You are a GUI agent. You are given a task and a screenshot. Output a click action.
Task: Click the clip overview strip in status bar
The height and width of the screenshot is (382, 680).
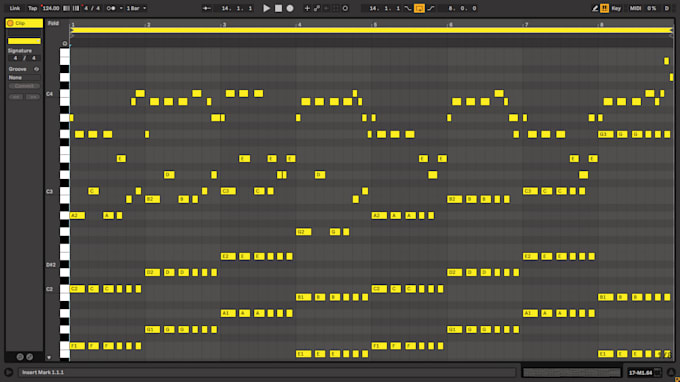(x=572, y=372)
